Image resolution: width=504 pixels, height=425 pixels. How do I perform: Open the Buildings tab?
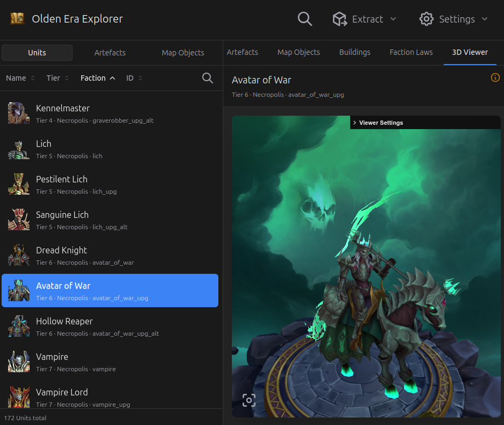coord(355,52)
